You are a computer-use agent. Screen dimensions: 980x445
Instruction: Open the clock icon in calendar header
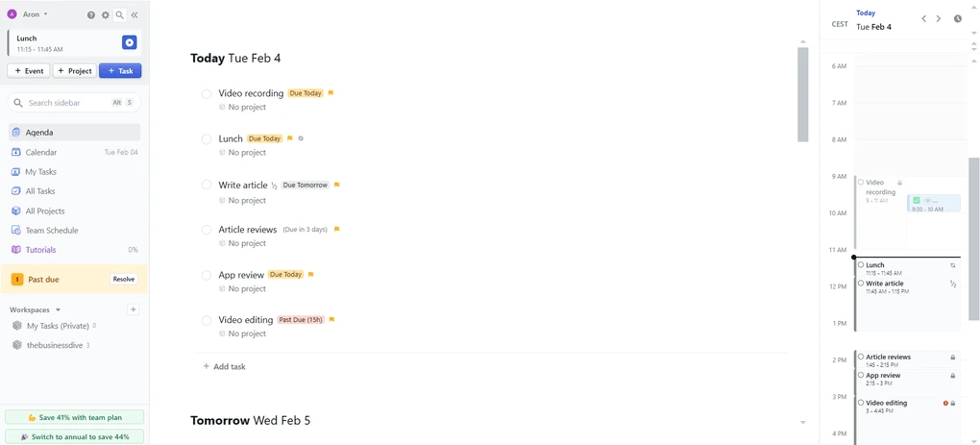(x=958, y=19)
